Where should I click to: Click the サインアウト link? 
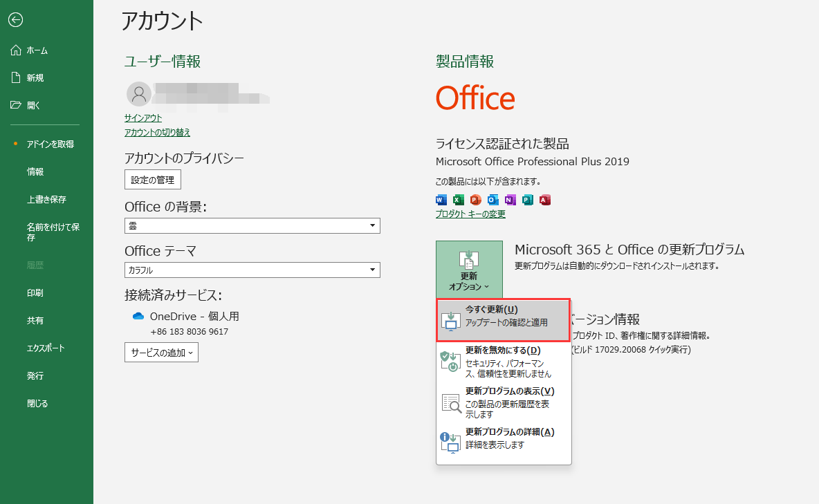[142, 118]
